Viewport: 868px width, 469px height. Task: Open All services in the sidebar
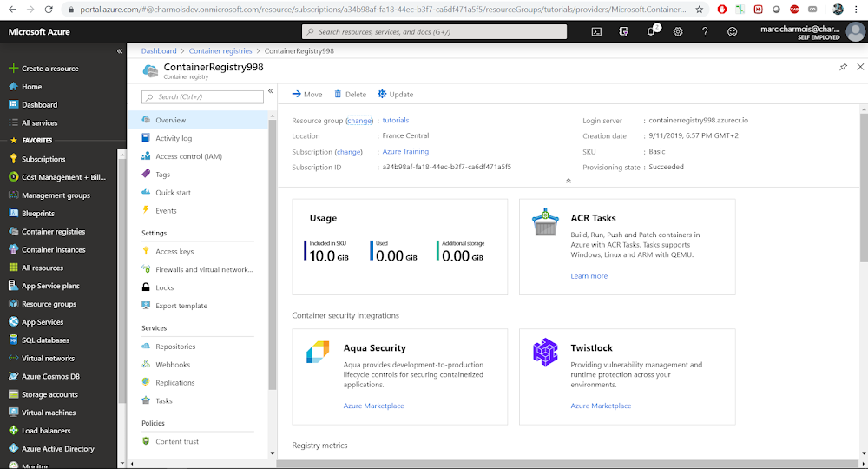(x=33, y=123)
